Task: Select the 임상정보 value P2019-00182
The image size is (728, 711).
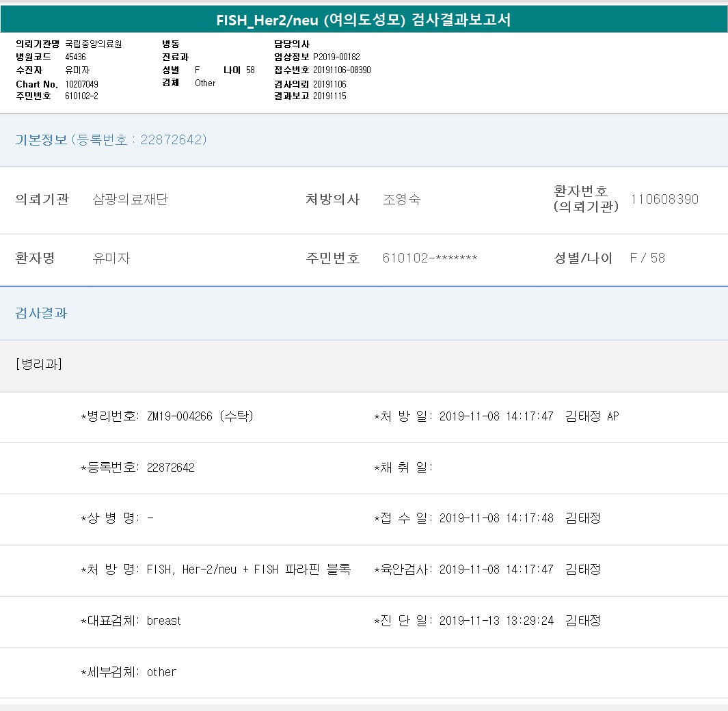Action: coord(336,57)
